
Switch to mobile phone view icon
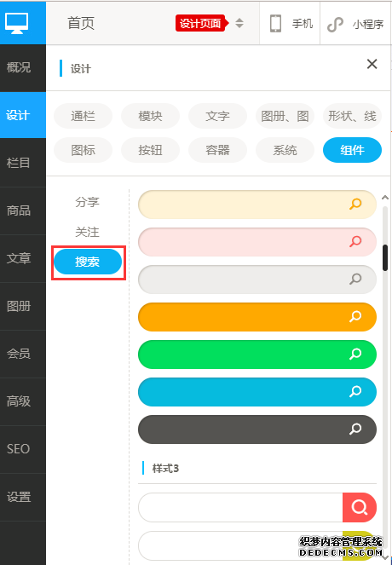pyautogui.click(x=275, y=23)
